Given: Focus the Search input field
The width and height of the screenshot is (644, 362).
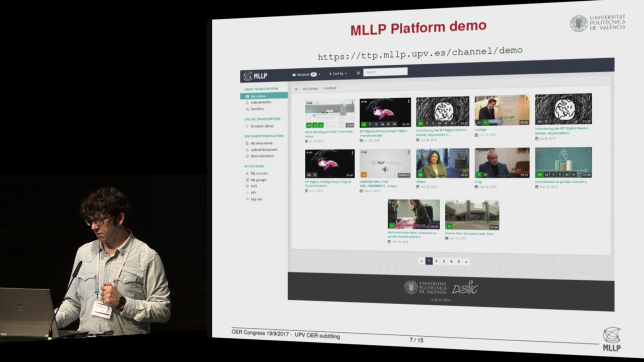Looking at the screenshot, I should click(385, 72).
